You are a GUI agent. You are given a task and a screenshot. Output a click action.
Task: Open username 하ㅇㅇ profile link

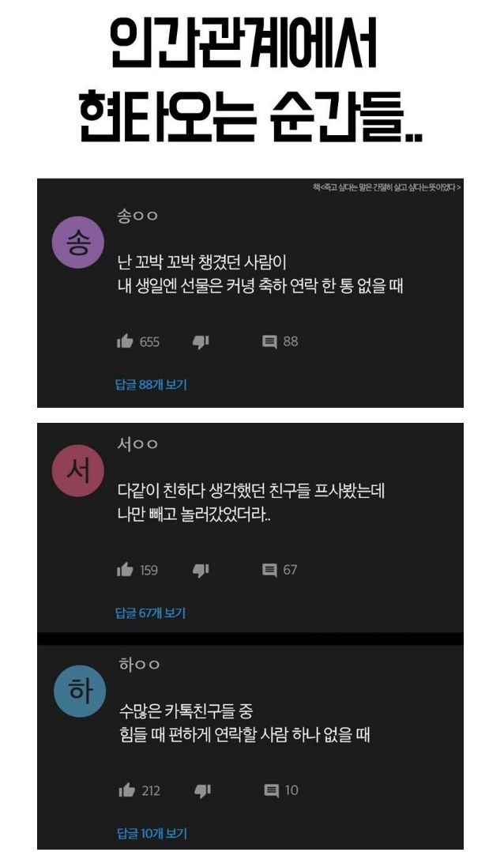[139, 664]
